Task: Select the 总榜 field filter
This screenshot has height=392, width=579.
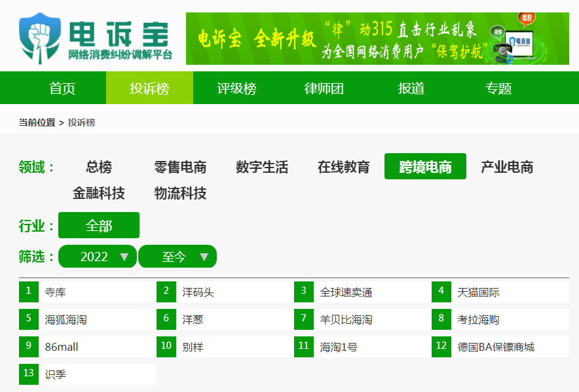Action: (99, 167)
